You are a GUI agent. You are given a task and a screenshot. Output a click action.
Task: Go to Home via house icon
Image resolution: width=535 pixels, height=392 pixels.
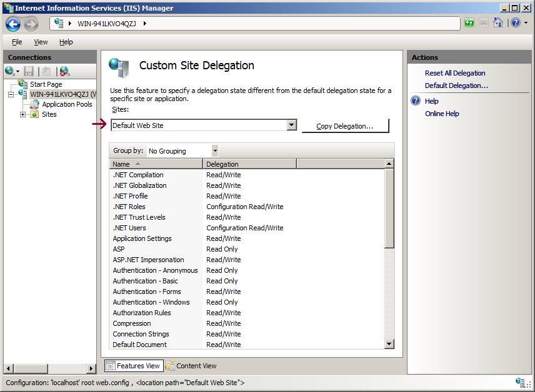tap(497, 23)
